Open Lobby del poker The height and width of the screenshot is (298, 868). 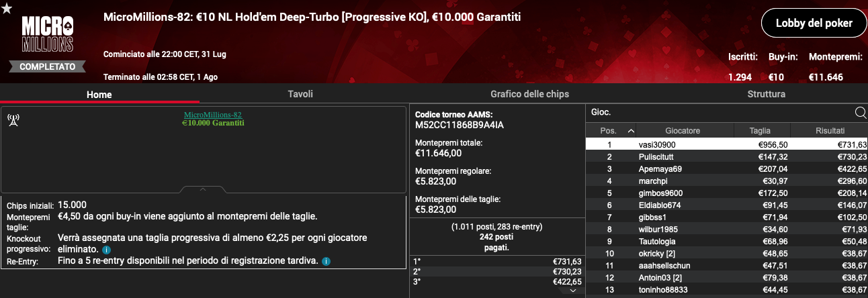point(814,23)
